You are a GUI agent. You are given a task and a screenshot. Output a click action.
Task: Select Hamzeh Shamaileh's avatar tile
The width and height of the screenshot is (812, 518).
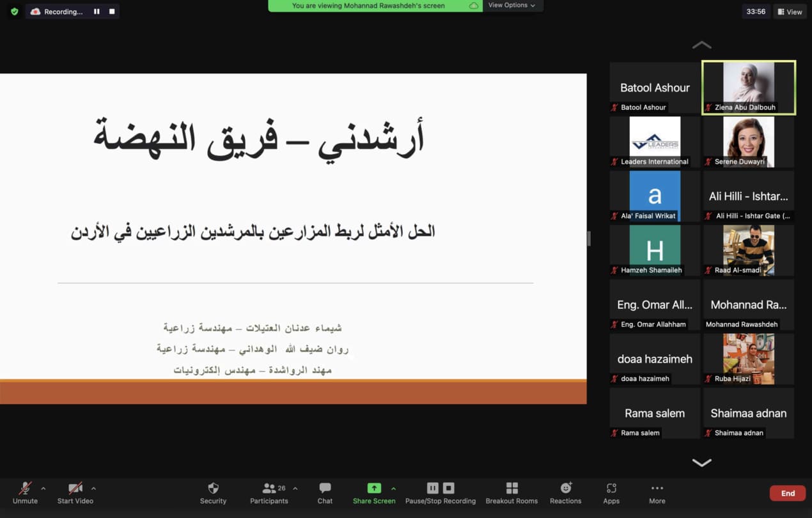point(655,251)
